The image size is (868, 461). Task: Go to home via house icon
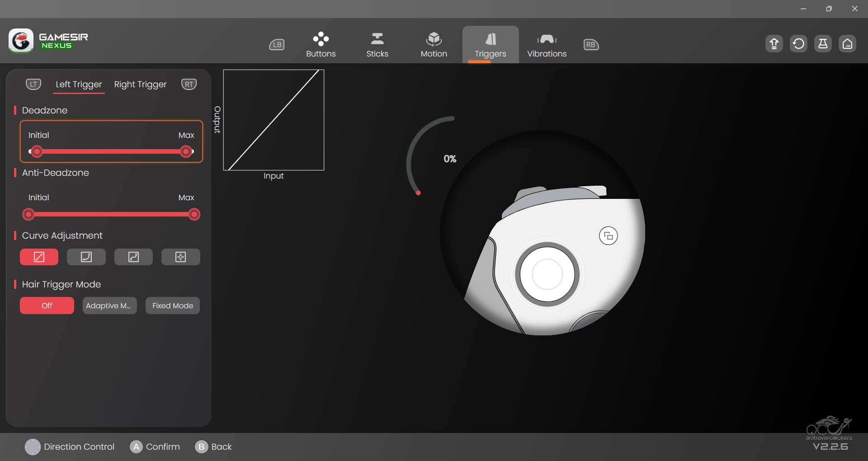click(x=847, y=44)
